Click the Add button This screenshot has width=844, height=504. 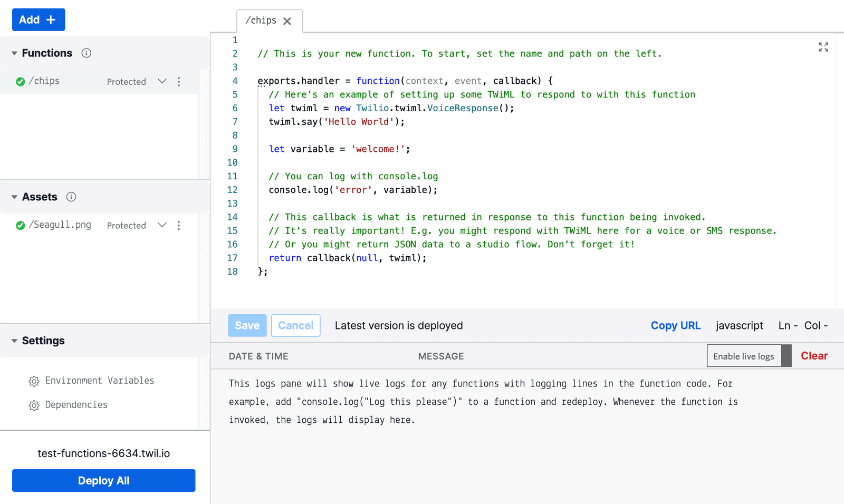[38, 20]
